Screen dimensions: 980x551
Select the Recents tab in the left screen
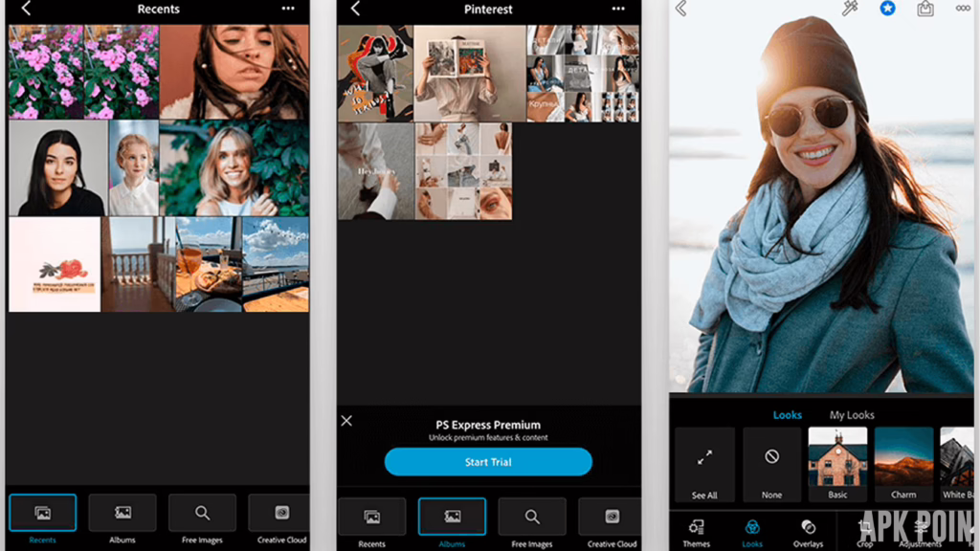tap(42, 518)
